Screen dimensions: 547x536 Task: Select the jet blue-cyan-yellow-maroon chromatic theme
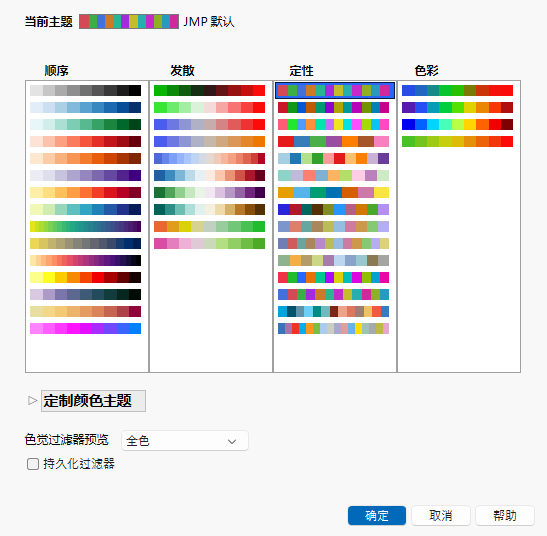click(x=457, y=125)
